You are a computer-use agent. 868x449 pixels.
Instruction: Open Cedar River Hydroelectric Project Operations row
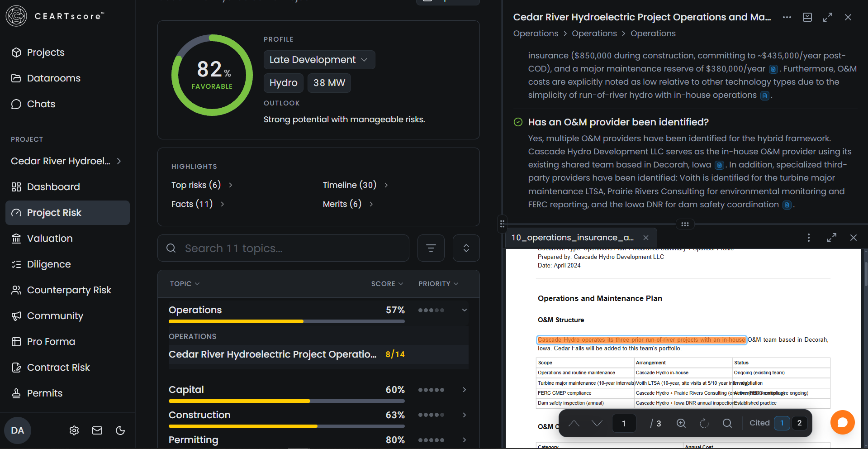pos(318,354)
